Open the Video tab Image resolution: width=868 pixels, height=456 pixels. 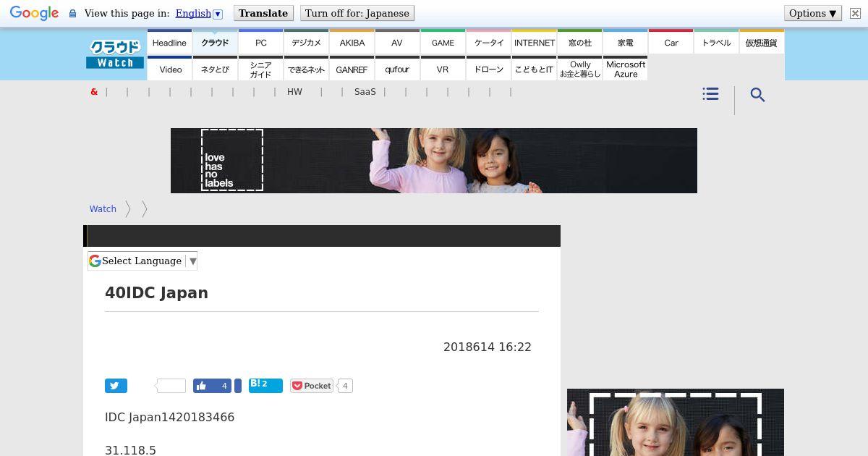coord(169,69)
